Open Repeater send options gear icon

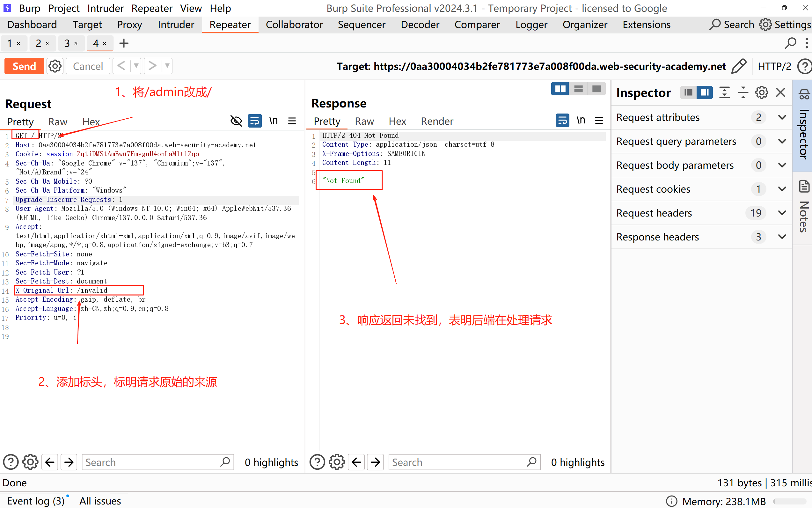(55, 66)
